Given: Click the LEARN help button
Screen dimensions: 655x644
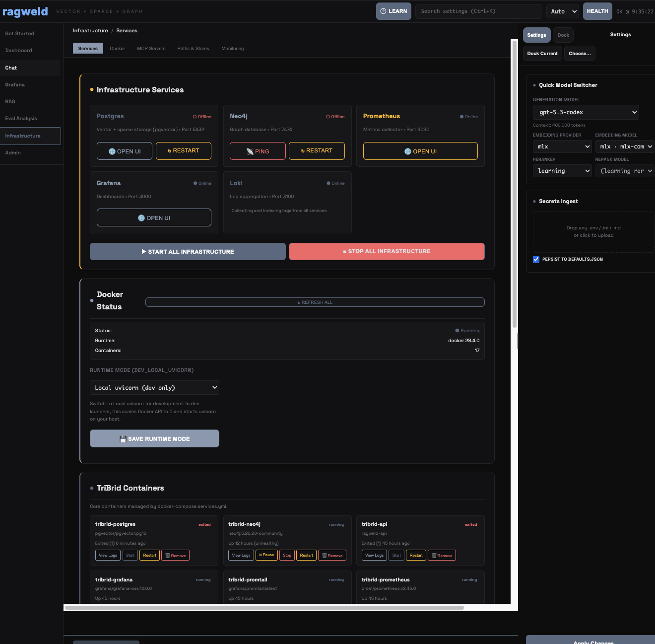Looking at the screenshot, I should (x=393, y=11).
